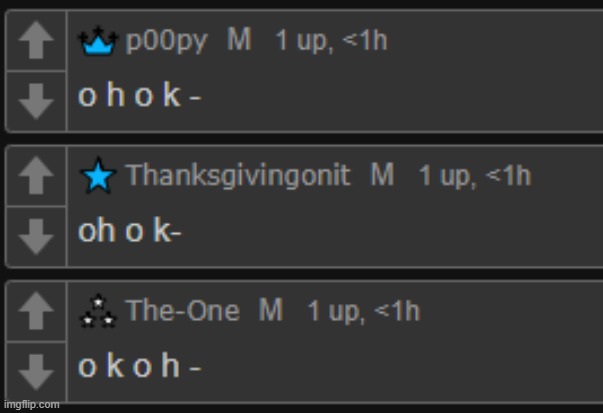The width and height of the screenshot is (603, 413).
Task: Click the "o h o k -" comment text
Action: tap(139, 95)
